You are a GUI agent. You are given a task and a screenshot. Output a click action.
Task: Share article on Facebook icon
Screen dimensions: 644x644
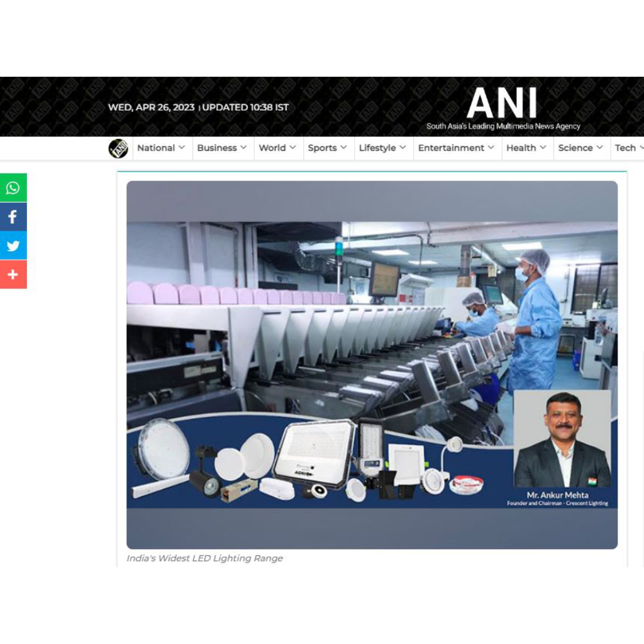13,217
